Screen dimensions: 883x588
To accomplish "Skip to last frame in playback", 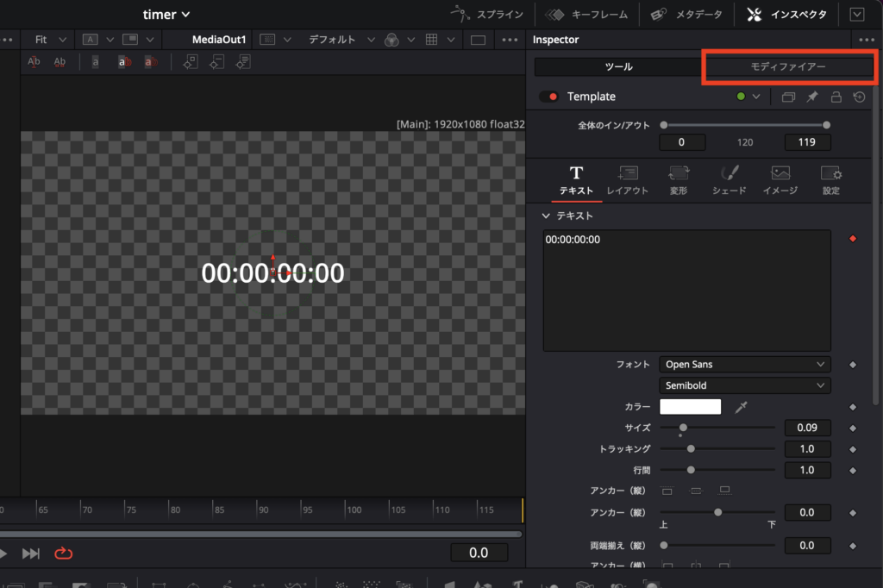I will pos(31,554).
